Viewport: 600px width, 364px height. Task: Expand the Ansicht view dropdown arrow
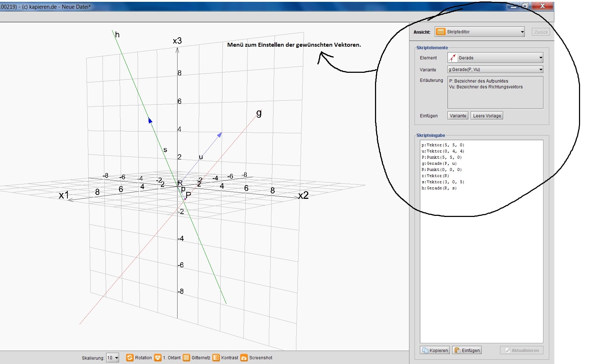tap(522, 32)
